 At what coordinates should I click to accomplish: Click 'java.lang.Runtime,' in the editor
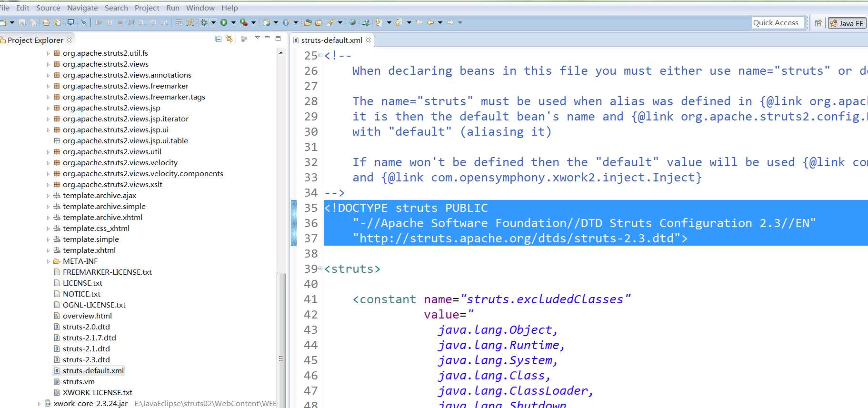501,345
